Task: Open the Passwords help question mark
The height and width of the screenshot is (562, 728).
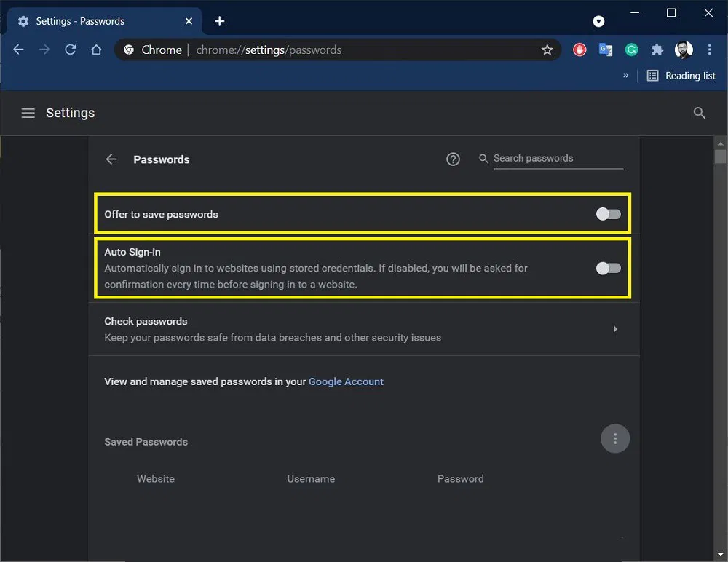Action: click(x=453, y=159)
